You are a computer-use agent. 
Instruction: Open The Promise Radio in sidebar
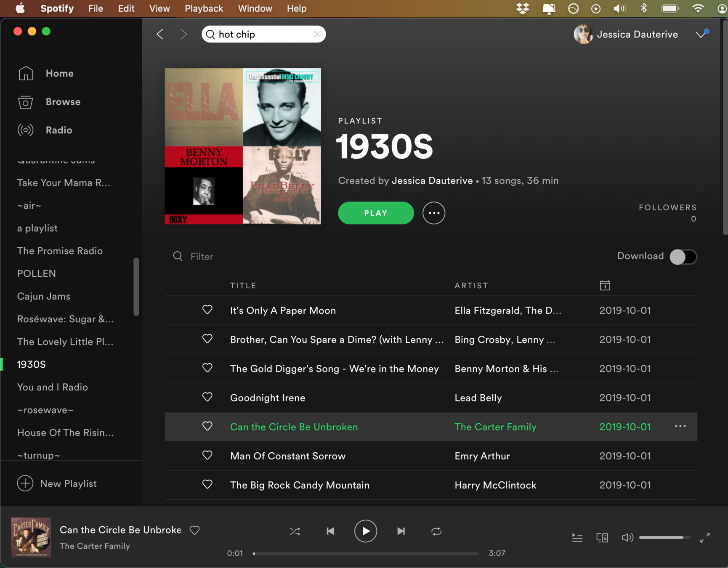tap(60, 251)
